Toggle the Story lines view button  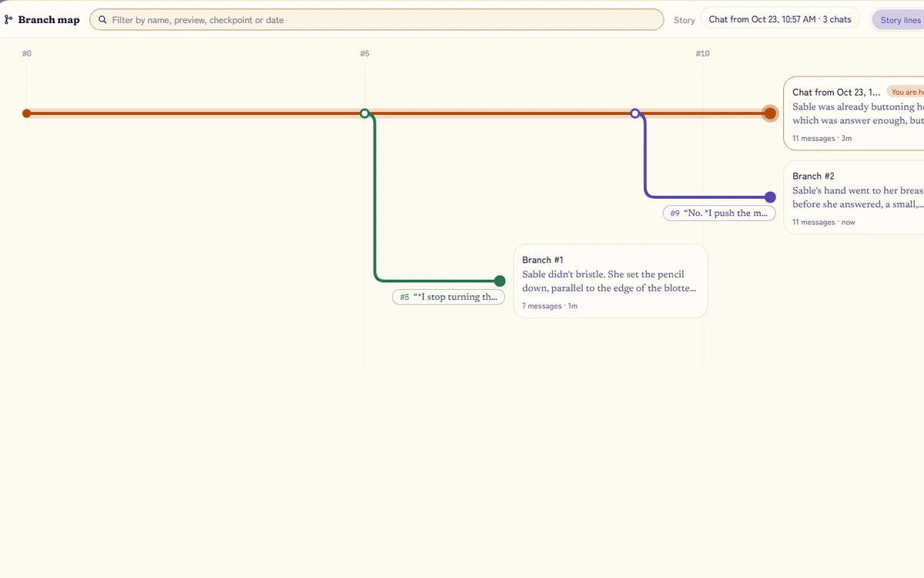[x=899, y=20]
